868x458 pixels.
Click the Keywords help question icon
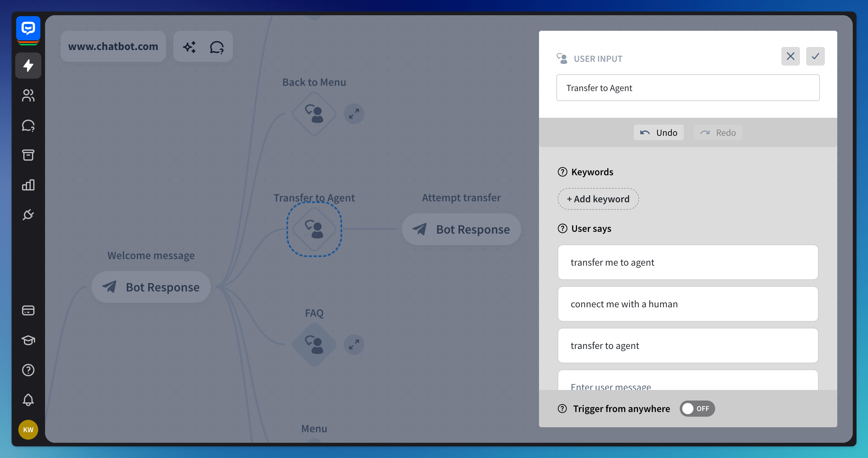coord(562,172)
